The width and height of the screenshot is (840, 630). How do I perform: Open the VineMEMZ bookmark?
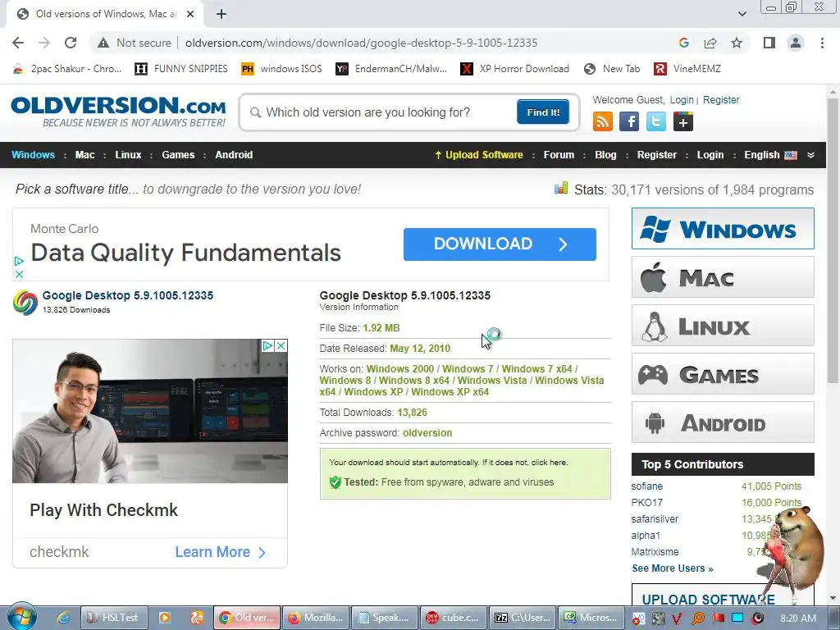click(x=687, y=69)
